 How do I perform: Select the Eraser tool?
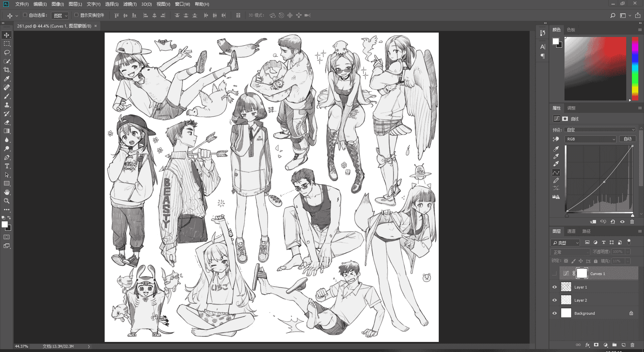click(x=7, y=122)
